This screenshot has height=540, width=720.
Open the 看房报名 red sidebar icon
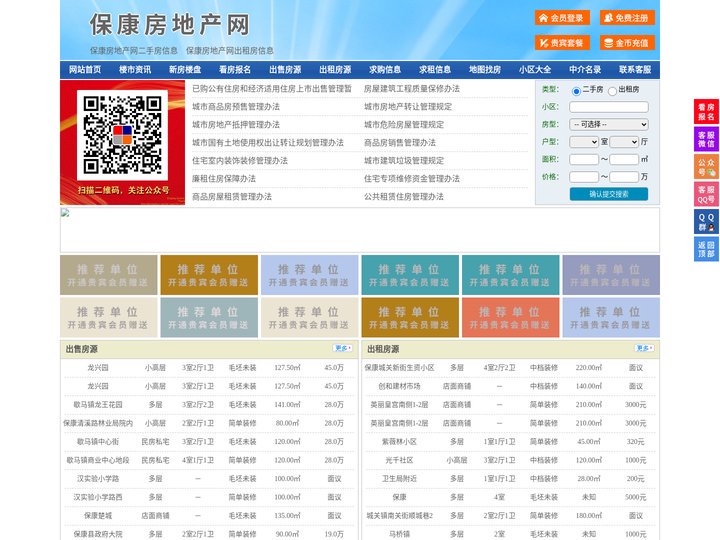coord(706,112)
